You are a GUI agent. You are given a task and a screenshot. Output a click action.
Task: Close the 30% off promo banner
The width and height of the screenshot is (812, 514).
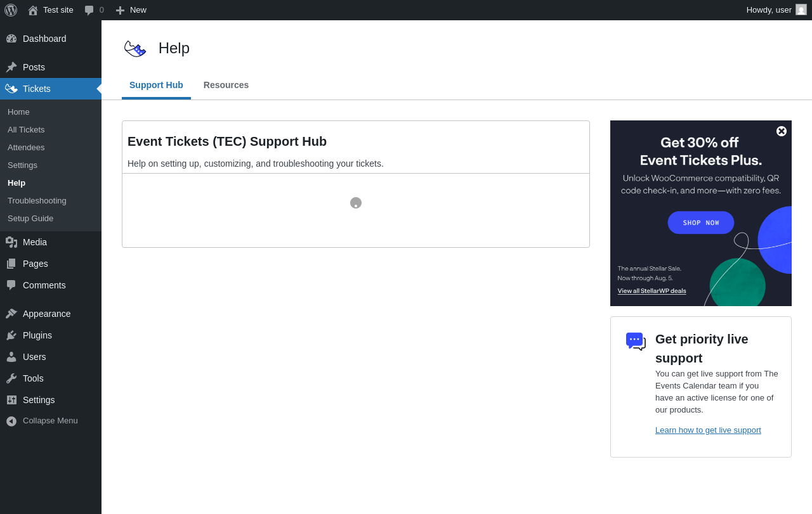(x=782, y=131)
